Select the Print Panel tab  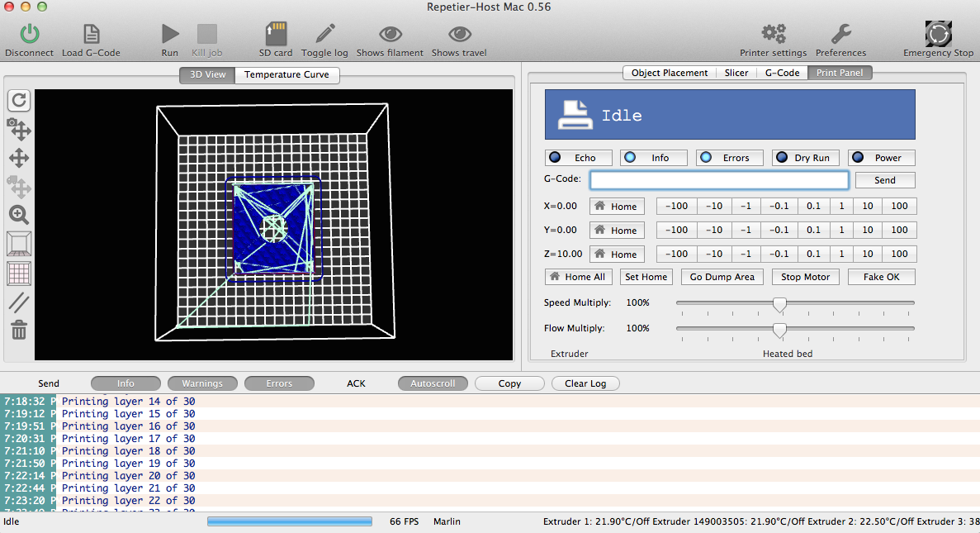[x=840, y=73]
